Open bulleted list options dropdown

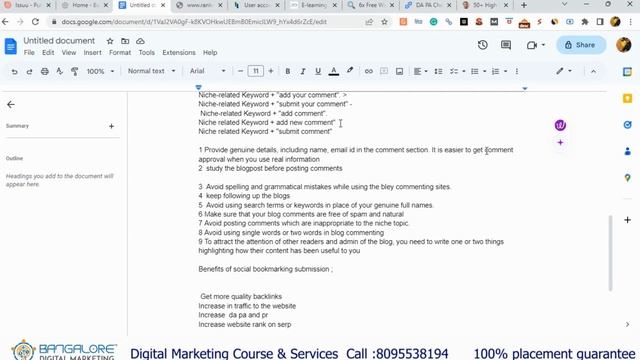tap(484, 71)
